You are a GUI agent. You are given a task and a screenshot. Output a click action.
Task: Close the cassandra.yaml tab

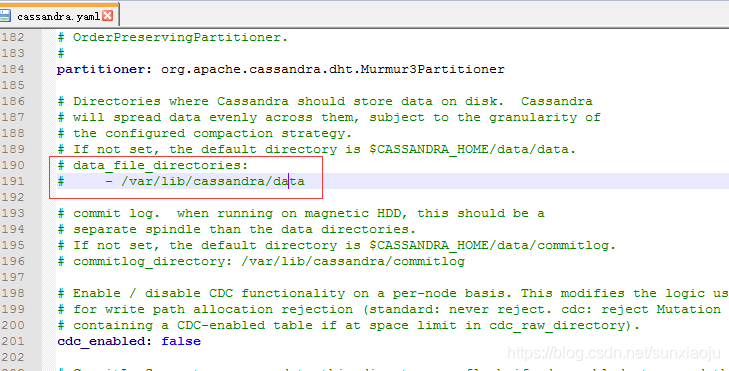(108, 16)
